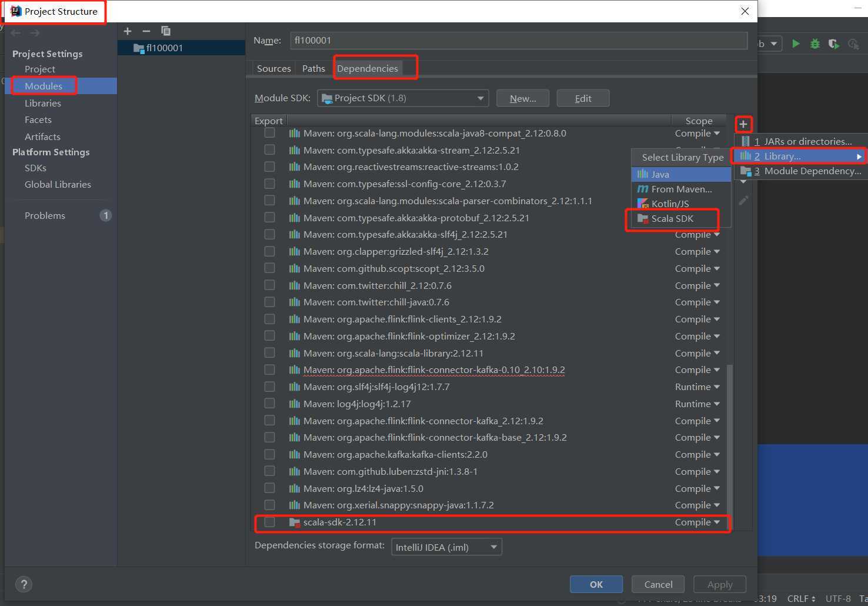The height and width of the screenshot is (606, 868).
Task: Open the help question mark button
Action: 24,584
